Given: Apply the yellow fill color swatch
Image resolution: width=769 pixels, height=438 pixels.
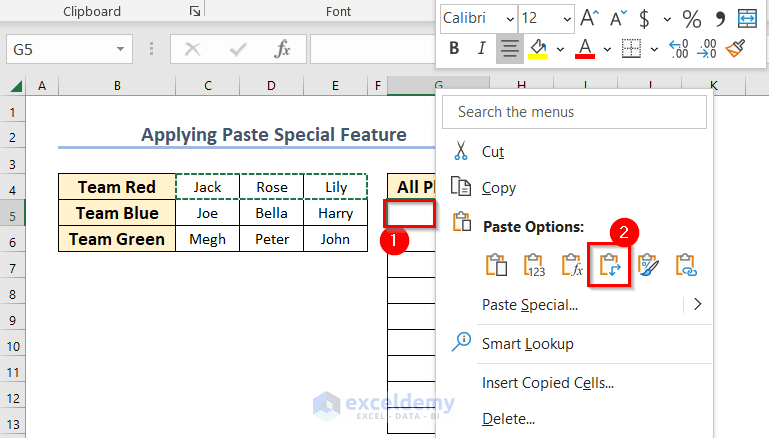Looking at the screenshot, I should click(537, 47).
